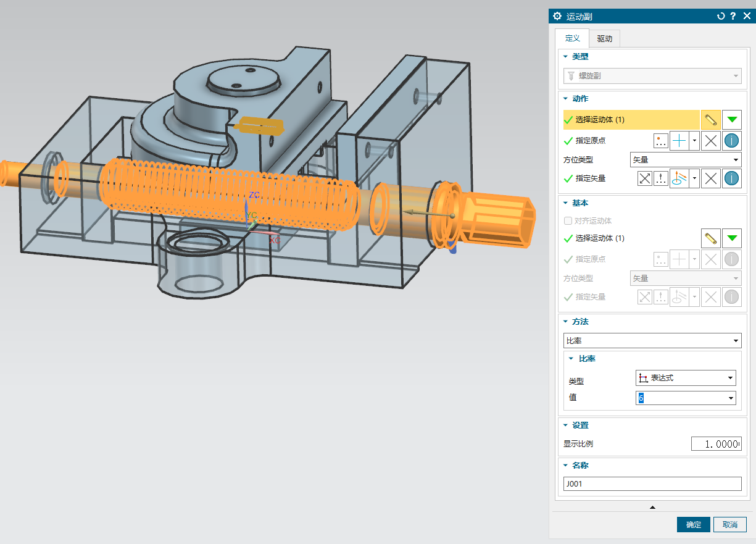Viewport: 756px width, 544px height.
Task: Open the 方位类型 dropdown in 动作 section
Action: 685,160
